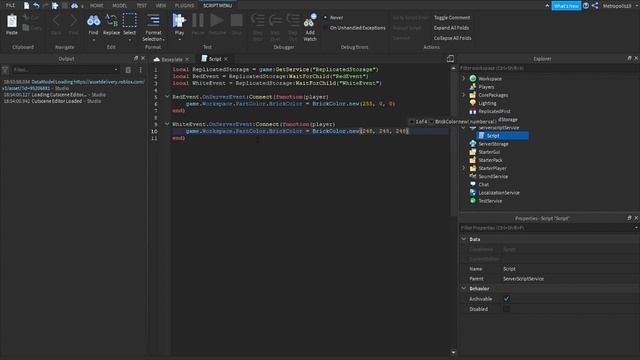Select the ReplicatedFirst item in Explorer
Viewport: 640px width, 360px height.
[x=494, y=111]
